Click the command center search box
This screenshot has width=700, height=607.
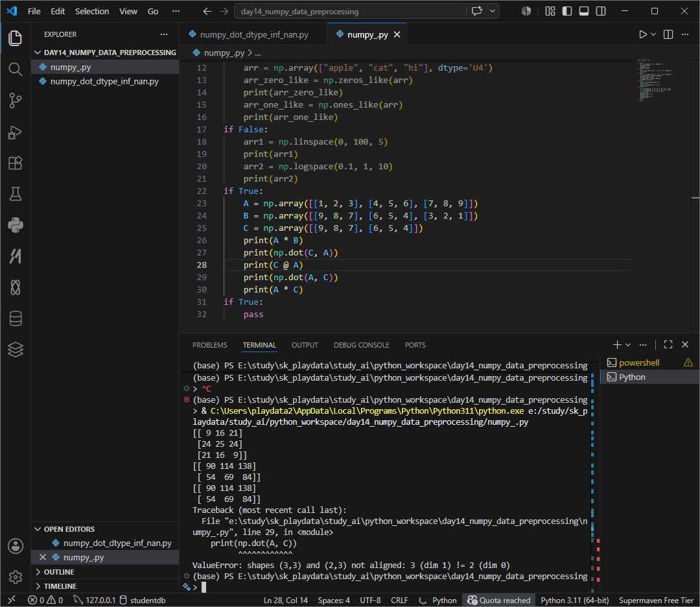click(349, 11)
